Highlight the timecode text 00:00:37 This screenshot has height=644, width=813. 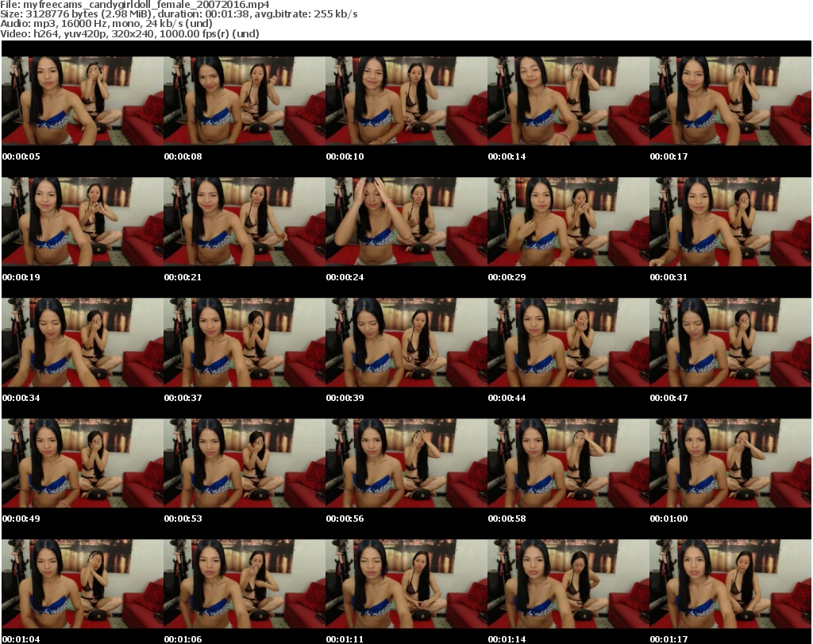(x=183, y=398)
